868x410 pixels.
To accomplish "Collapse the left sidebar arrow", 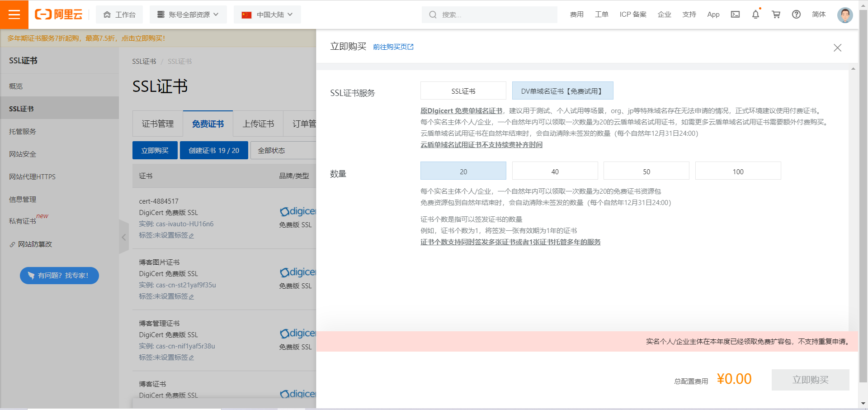I will (123, 237).
